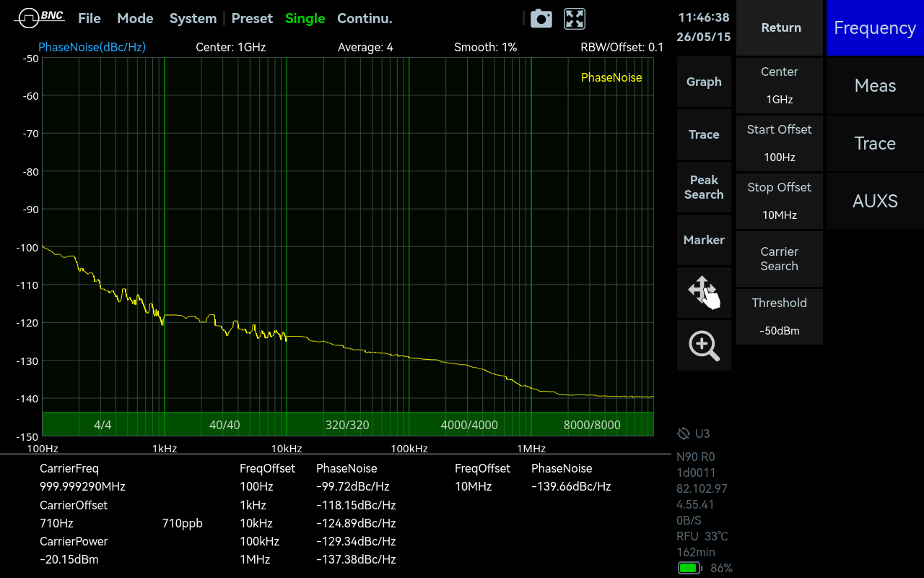The image size is (924, 578).
Task: Switch to Continuous sweep mode
Action: point(365,19)
